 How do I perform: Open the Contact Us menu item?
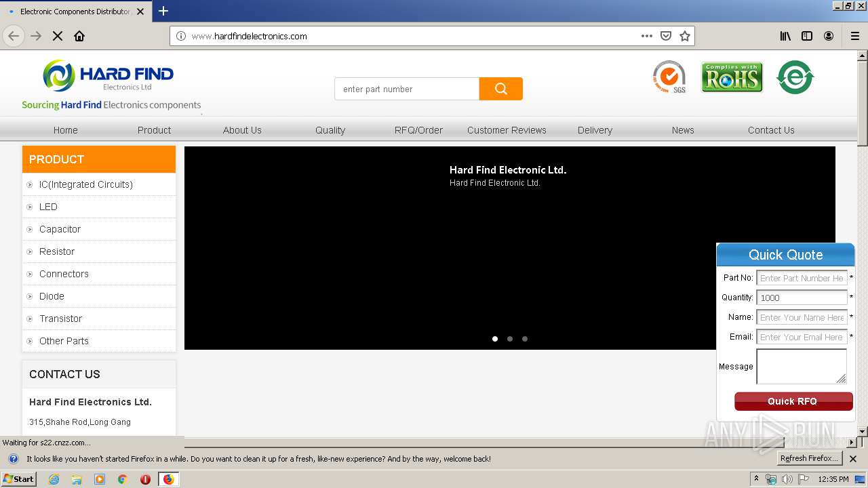pos(771,130)
